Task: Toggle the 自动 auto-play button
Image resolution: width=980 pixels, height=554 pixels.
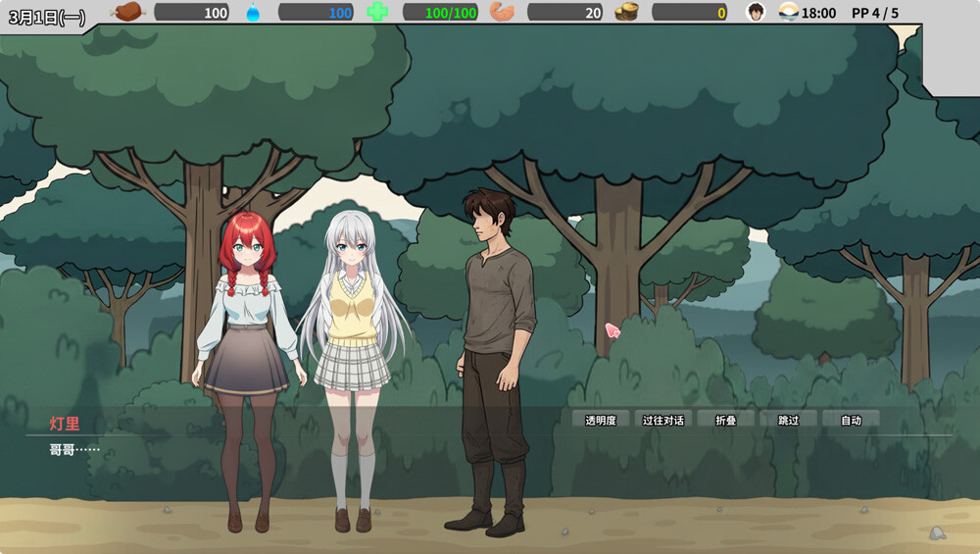Action: point(851,421)
